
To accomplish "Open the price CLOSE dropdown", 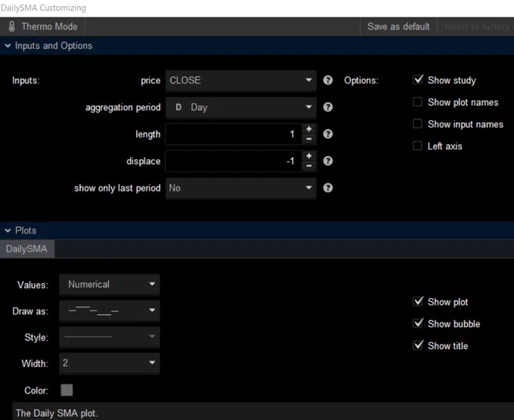I will pos(241,80).
